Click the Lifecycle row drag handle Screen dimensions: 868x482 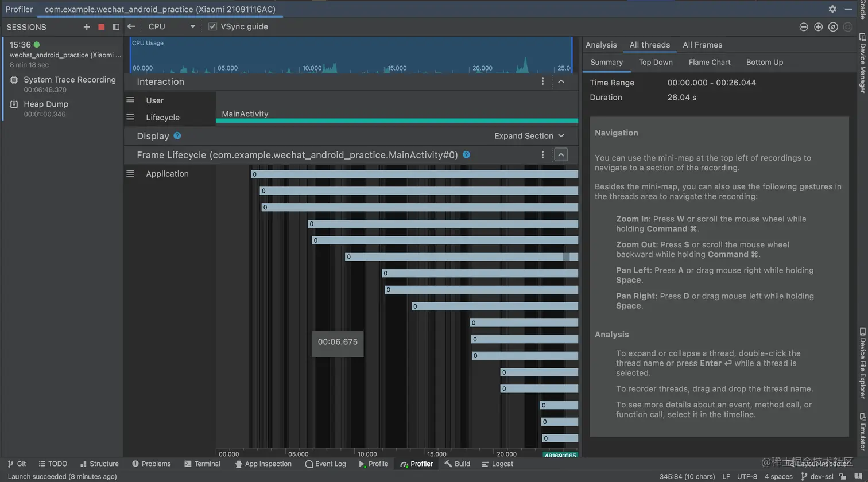(130, 118)
